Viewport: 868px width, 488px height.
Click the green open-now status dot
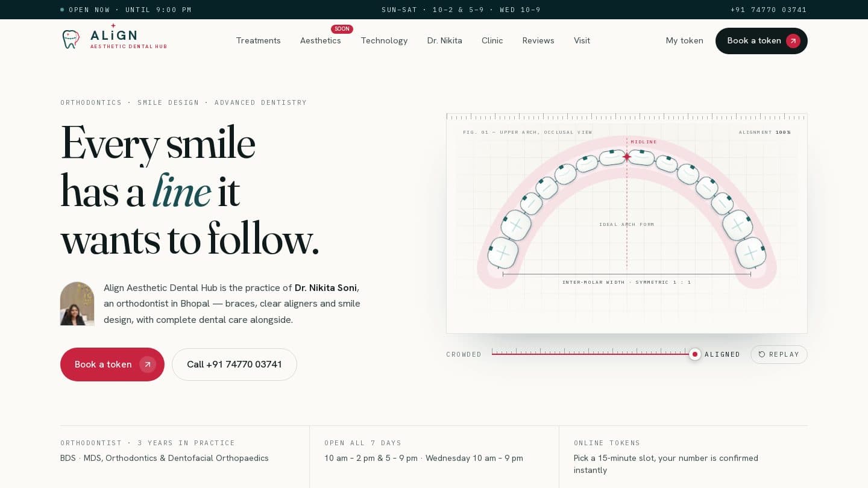(62, 10)
